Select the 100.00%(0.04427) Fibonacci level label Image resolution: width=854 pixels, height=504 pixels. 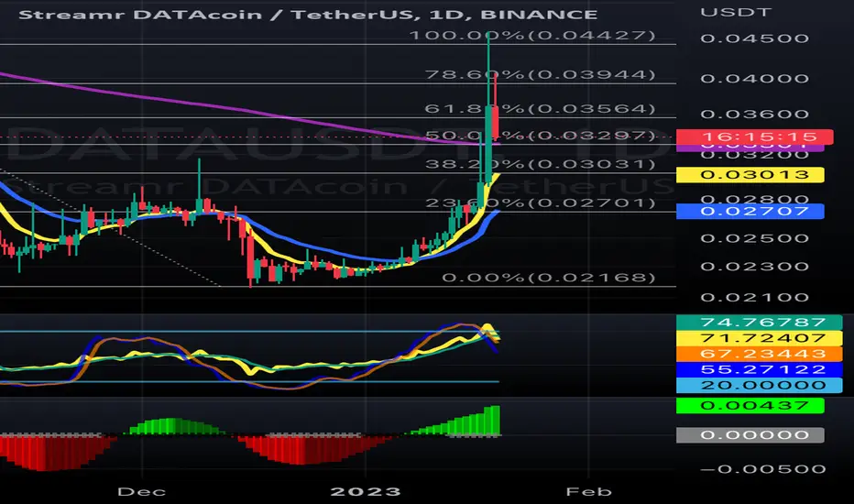(x=532, y=36)
